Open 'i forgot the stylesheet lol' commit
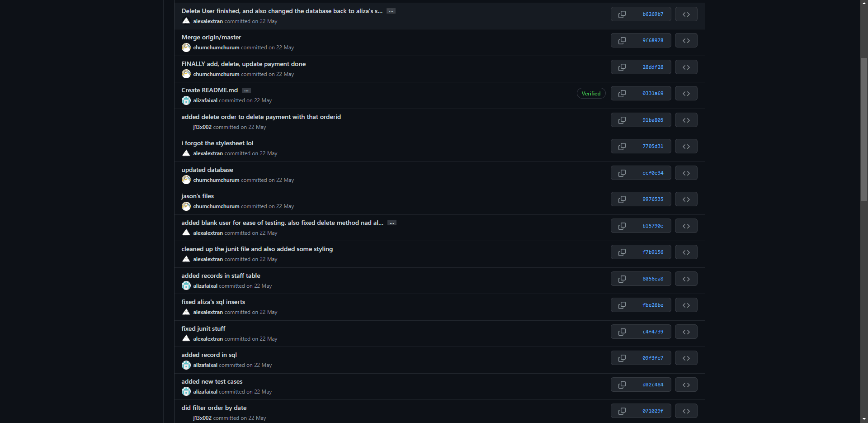868x423 pixels. [217, 143]
